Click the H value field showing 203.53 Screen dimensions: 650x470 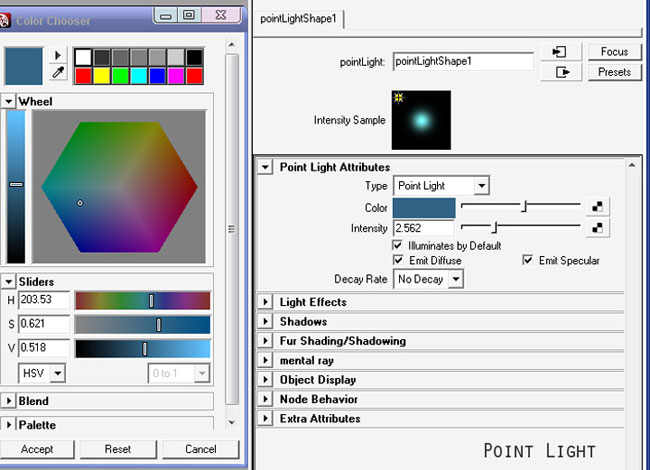(44, 300)
